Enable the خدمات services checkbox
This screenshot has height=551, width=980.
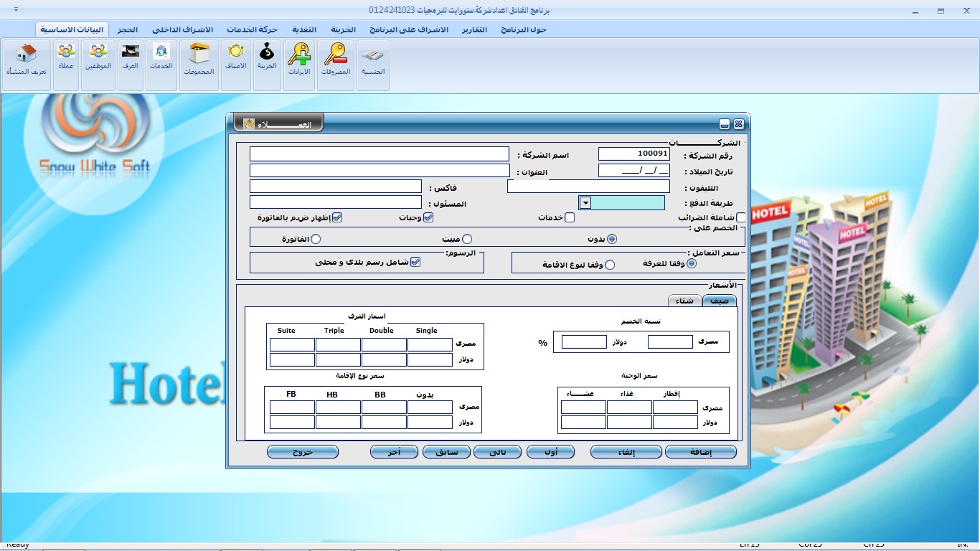(x=570, y=217)
